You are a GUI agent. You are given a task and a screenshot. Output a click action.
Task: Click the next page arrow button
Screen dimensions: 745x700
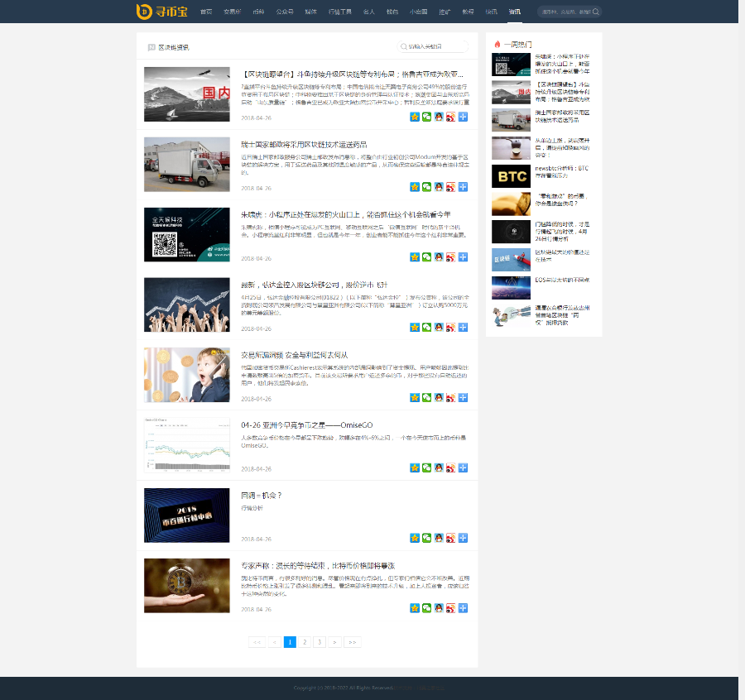pyautogui.click(x=334, y=642)
